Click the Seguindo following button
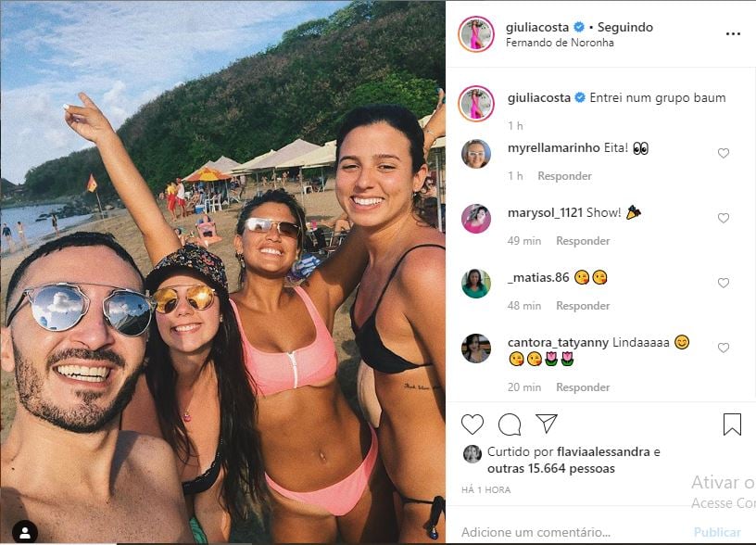 click(624, 27)
